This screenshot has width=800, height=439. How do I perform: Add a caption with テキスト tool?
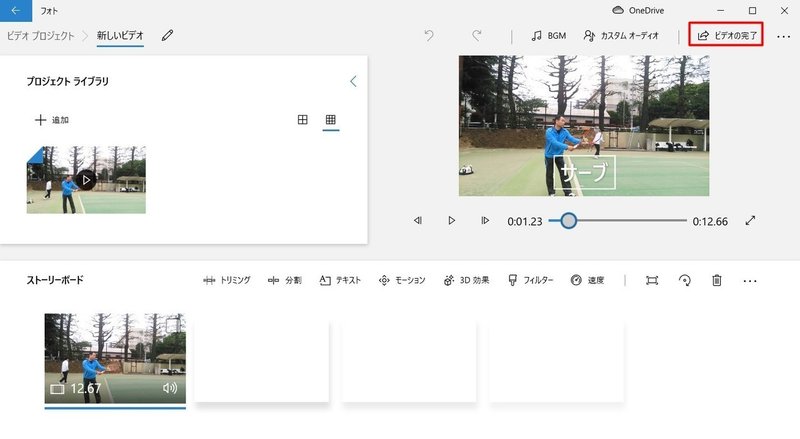[x=340, y=280]
